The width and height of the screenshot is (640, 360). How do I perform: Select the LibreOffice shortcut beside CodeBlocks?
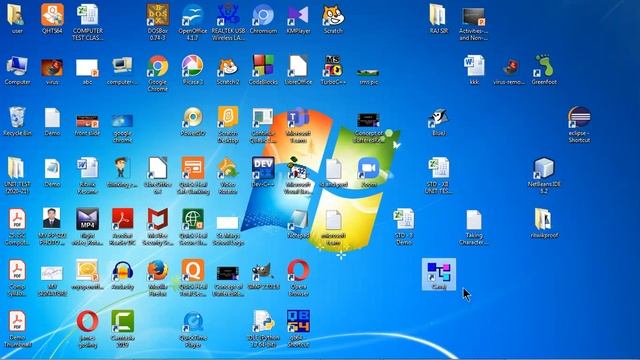298,67
